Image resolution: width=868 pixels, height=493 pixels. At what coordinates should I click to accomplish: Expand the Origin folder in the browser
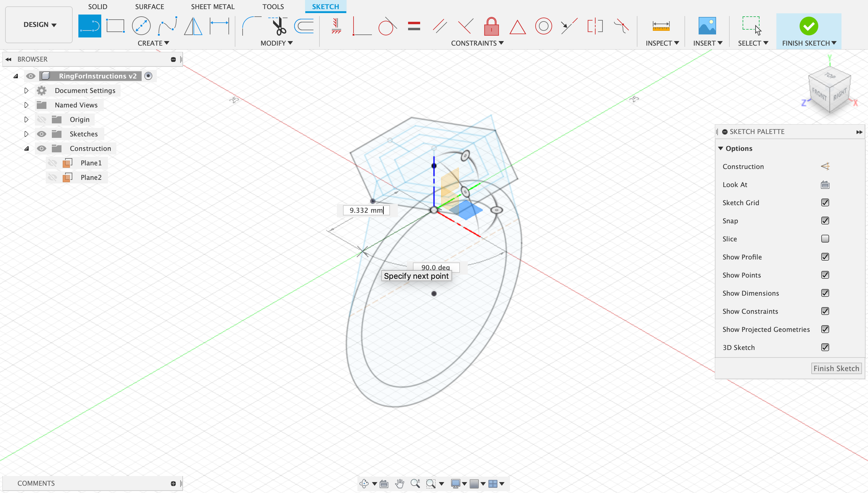point(26,119)
